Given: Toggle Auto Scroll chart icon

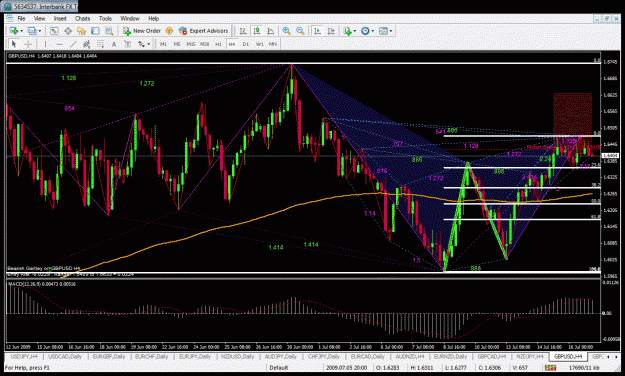Looking at the screenshot, I should coord(317,31).
